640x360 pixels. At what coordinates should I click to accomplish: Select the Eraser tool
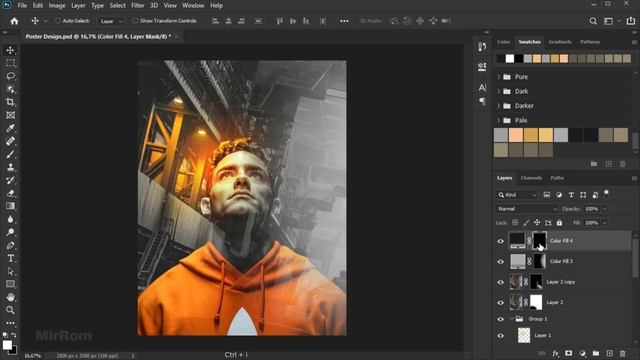(11, 193)
